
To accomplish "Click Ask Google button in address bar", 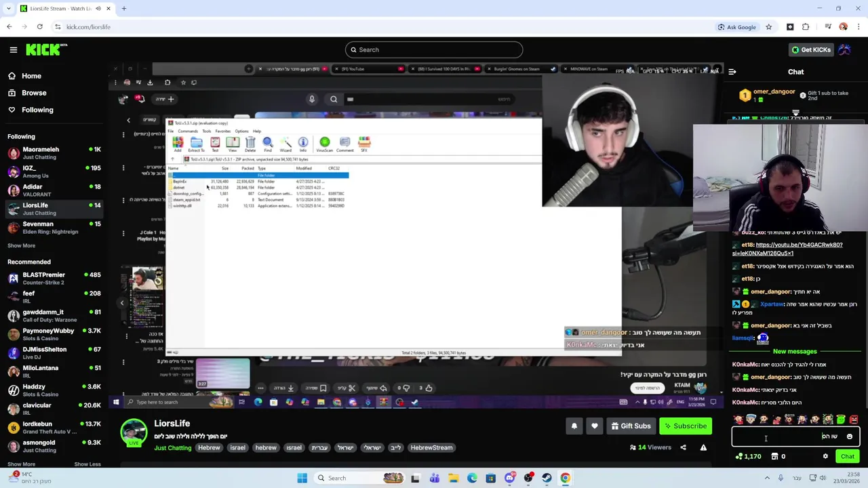I will (737, 27).
